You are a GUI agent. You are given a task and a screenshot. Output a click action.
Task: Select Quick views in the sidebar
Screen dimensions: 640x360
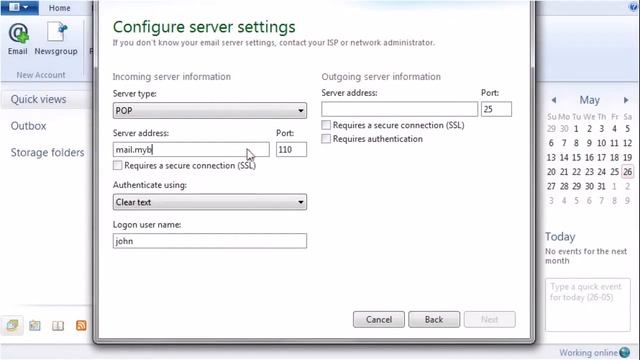pyautogui.click(x=38, y=99)
